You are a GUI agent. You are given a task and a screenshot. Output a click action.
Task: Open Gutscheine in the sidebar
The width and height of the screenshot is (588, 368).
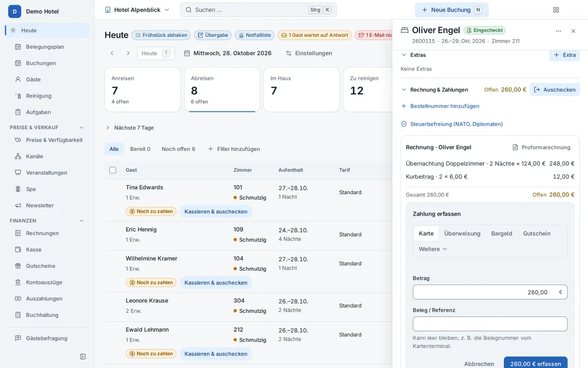47,266
